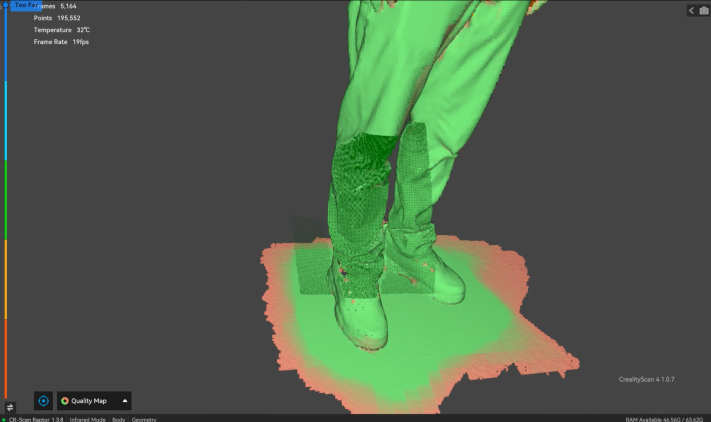711x422 pixels.
Task: Collapse the panel with the left chevron
Action: click(x=691, y=10)
